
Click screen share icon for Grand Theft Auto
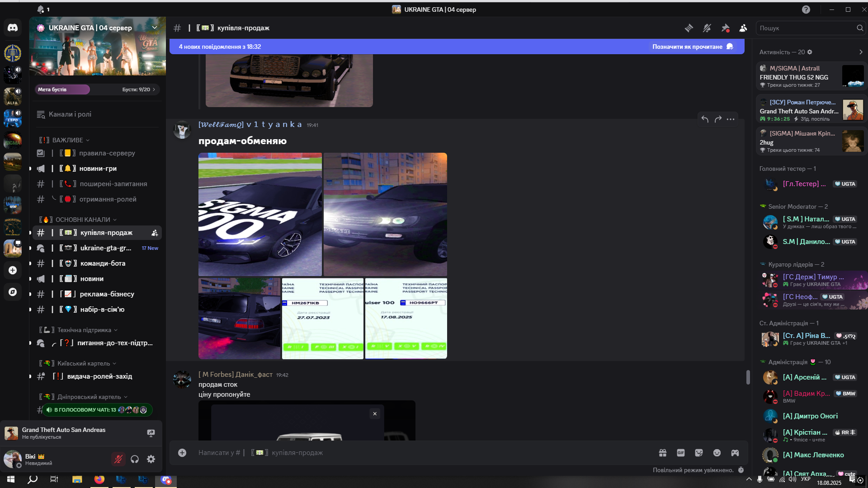pos(151,433)
